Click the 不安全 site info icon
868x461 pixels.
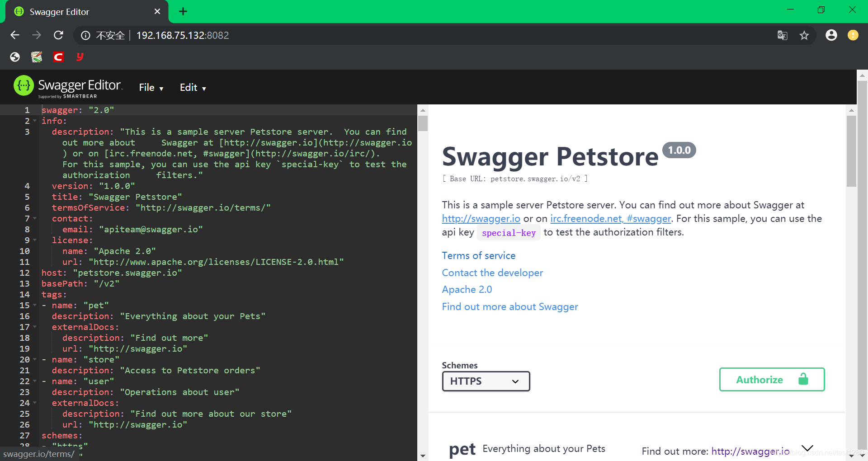[x=85, y=35]
